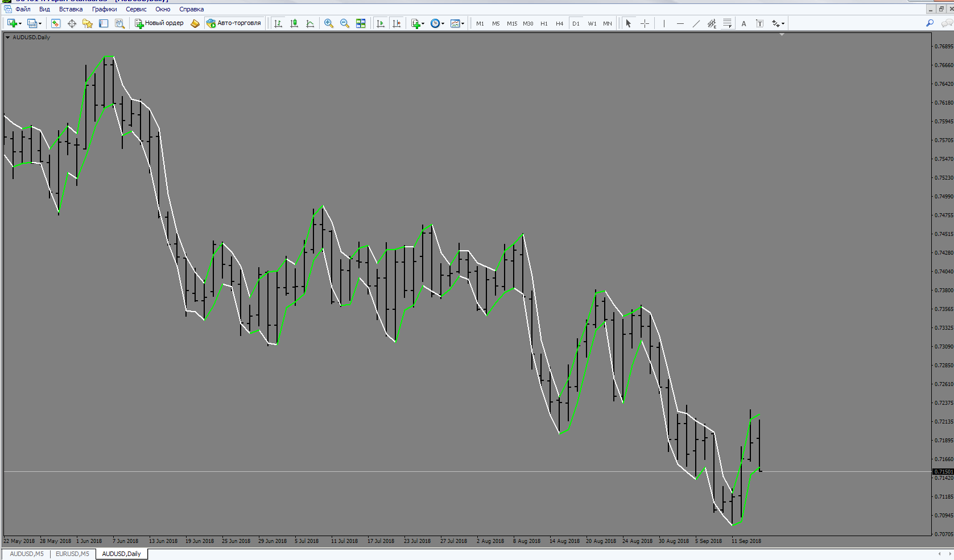The height and width of the screenshot is (560, 954).
Task: Select the Fibonacci retracement tool
Action: click(728, 23)
